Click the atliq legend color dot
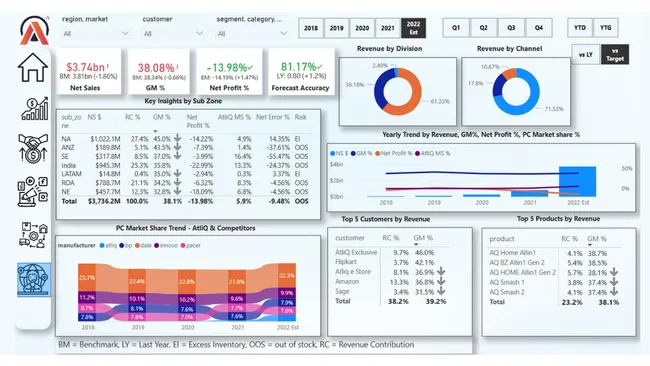650x366 pixels. (102, 245)
